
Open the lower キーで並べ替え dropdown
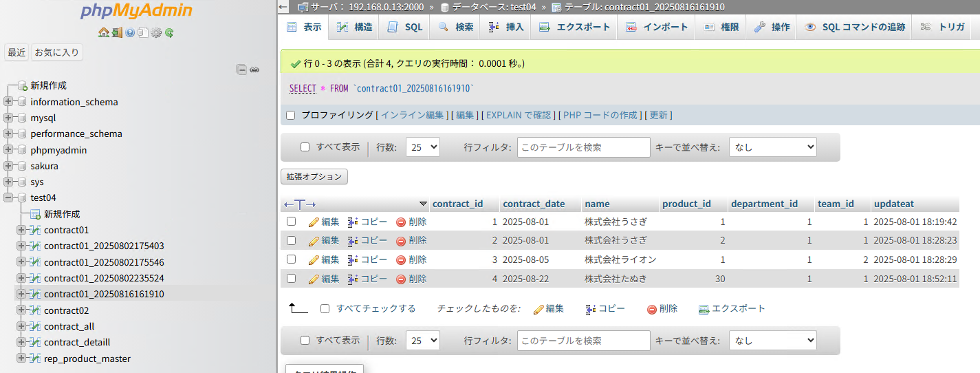[x=772, y=340]
